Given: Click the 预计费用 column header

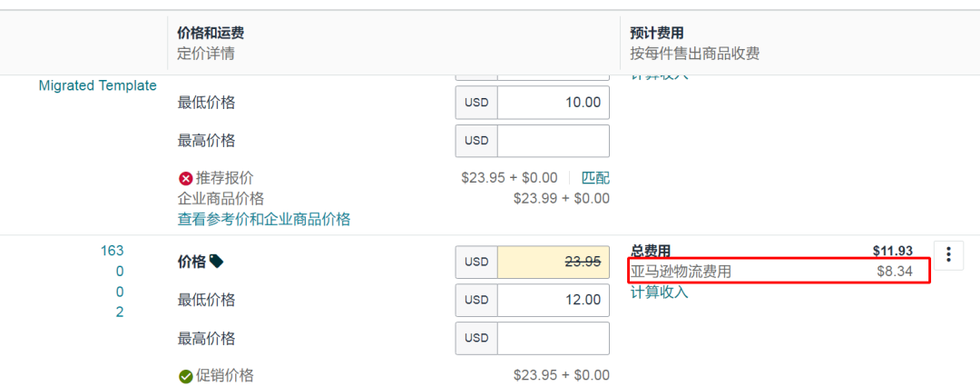Looking at the screenshot, I should point(656,34).
